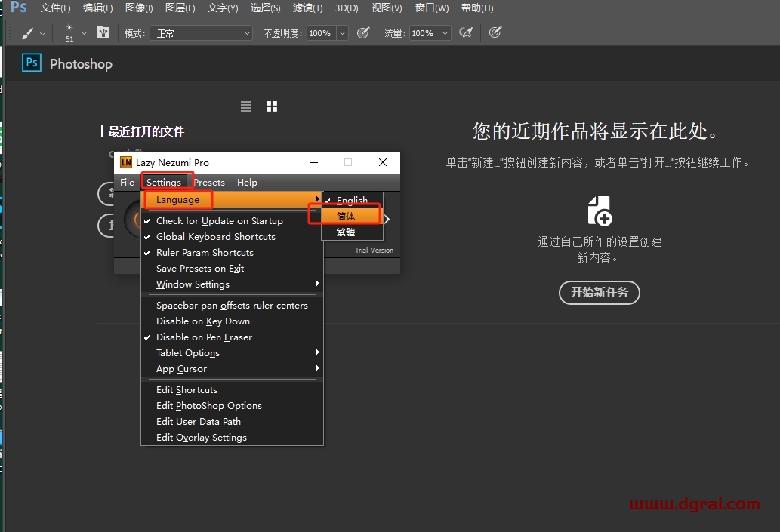
Task: Toggle the brush settings panel icon
Action: pos(103,32)
